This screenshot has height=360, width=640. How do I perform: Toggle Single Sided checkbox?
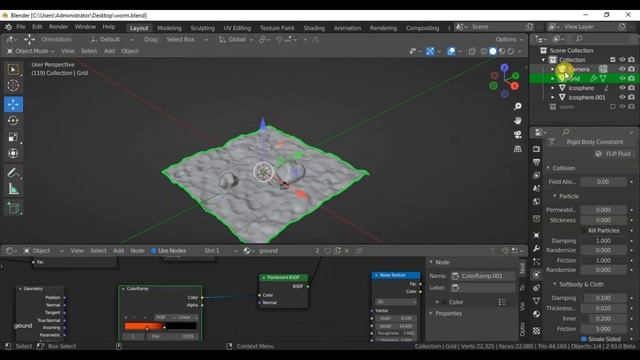584,339
